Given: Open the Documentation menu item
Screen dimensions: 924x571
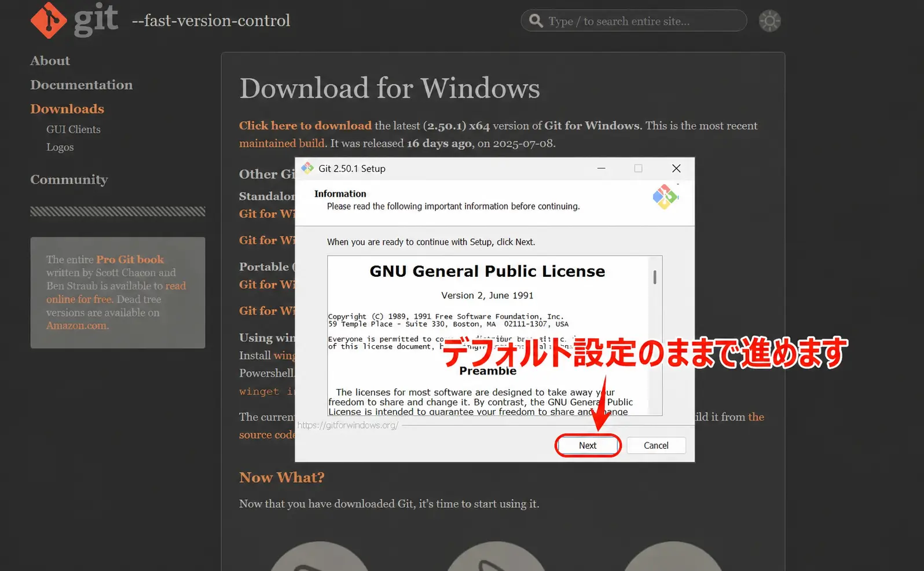Looking at the screenshot, I should point(82,85).
